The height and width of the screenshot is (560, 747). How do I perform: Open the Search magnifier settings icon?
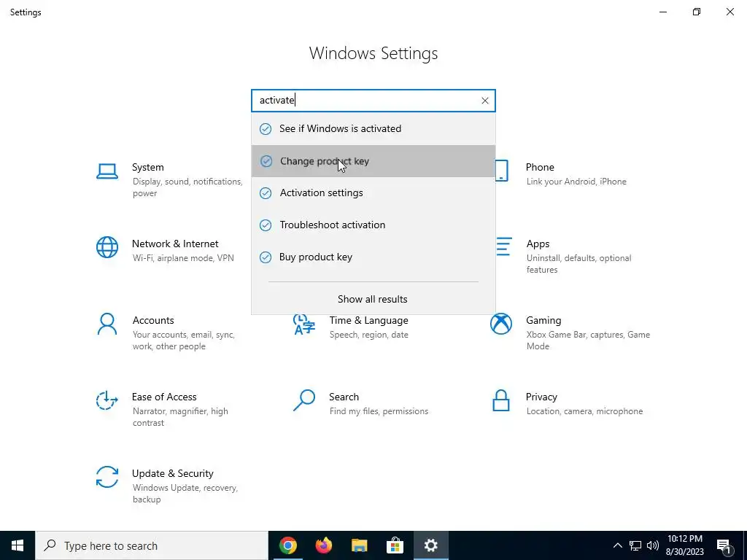[304, 400]
